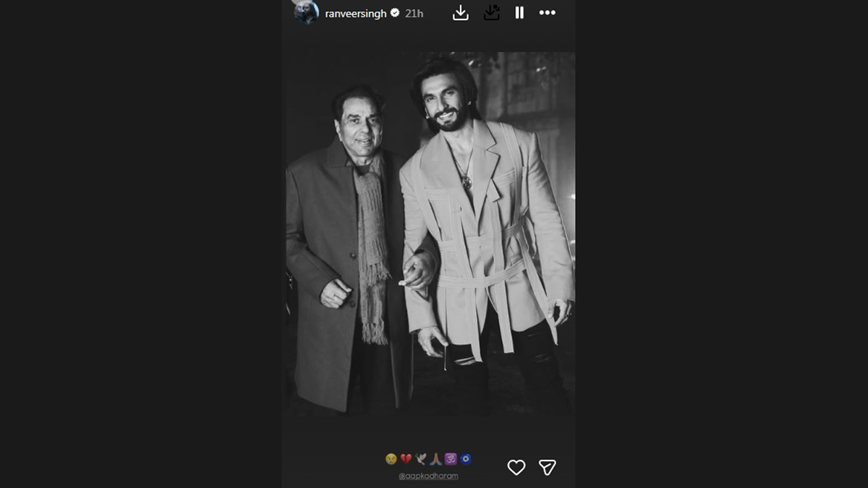The image size is (868, 488).
Task: Click the ranveersingh username
Action: click(356, 13)
